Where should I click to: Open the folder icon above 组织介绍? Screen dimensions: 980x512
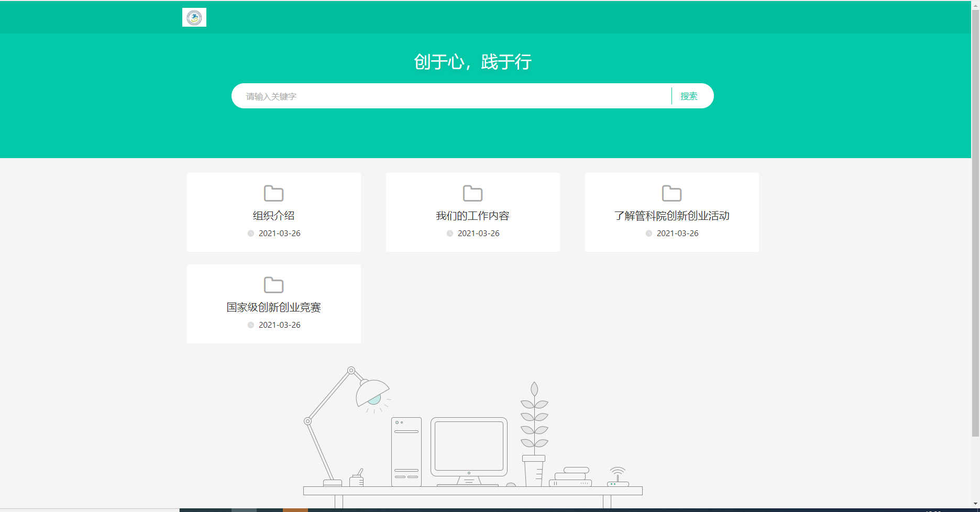(274, 193)
